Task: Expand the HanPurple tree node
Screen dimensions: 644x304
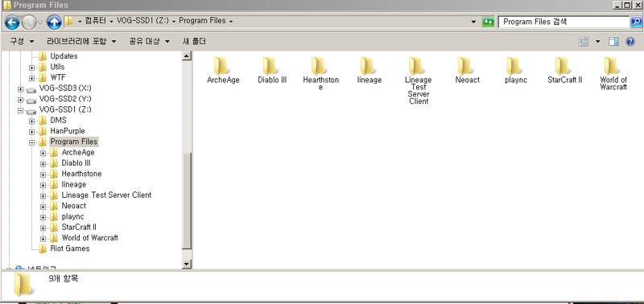Action: tap(32, 132)
